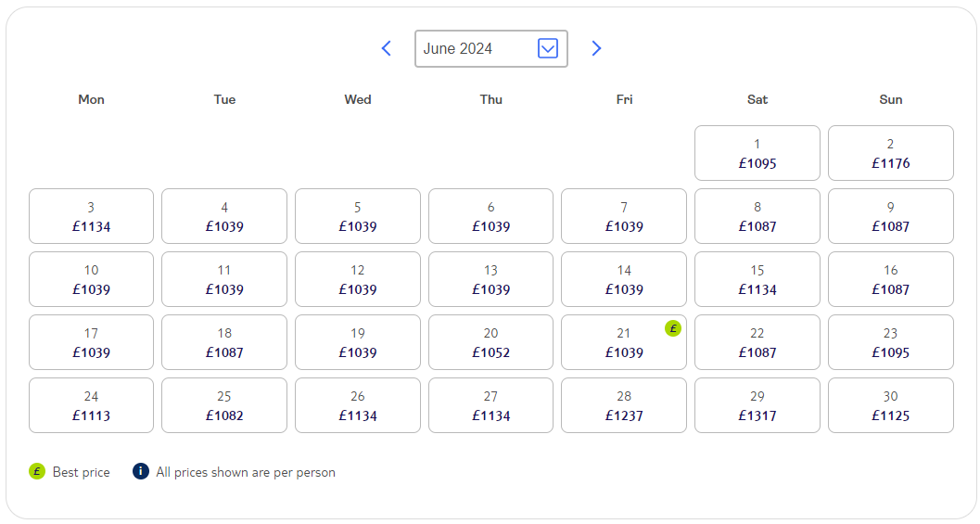Viewport: 980px width, 524px height.
Task: Select June 30 at £1125
Action: (x=891, y=405)
